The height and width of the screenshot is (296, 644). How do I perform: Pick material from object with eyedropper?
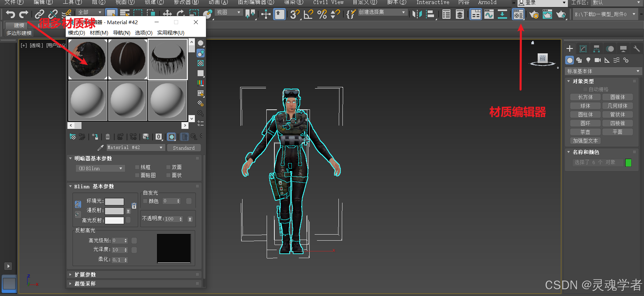click(x=100, y=148)
